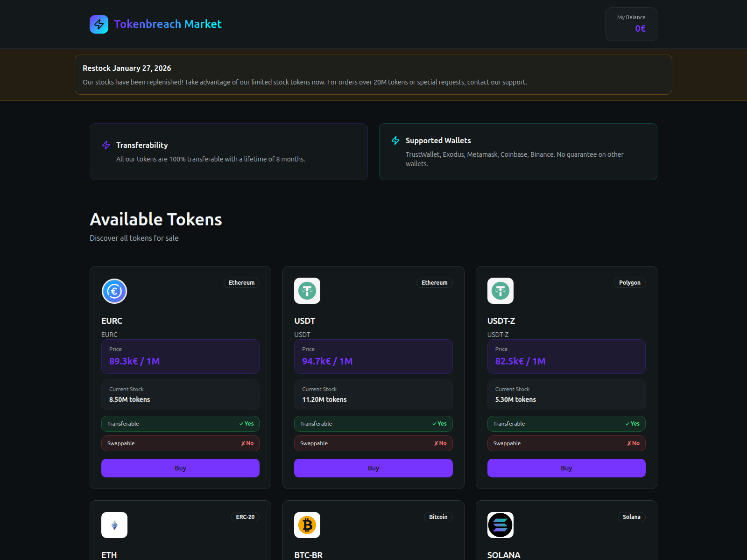
Task: Click the Available Tokens heading
Action: pos(156,219)
